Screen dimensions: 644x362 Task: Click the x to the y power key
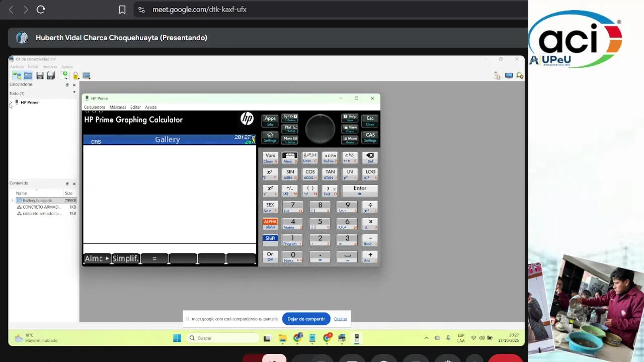coord(270,174)
